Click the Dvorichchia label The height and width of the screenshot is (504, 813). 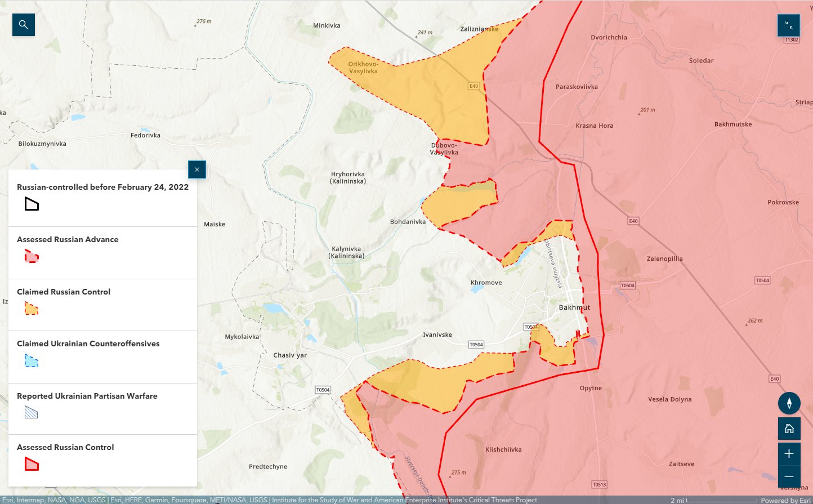(609, 37)
